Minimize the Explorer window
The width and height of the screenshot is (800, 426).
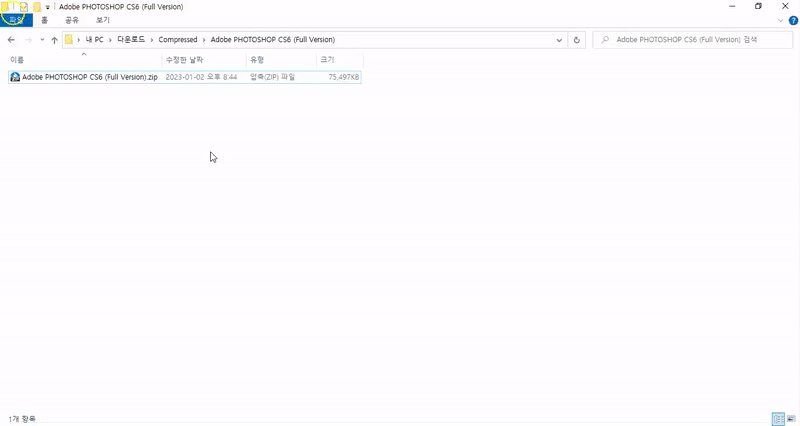click(x=732, y=7)
